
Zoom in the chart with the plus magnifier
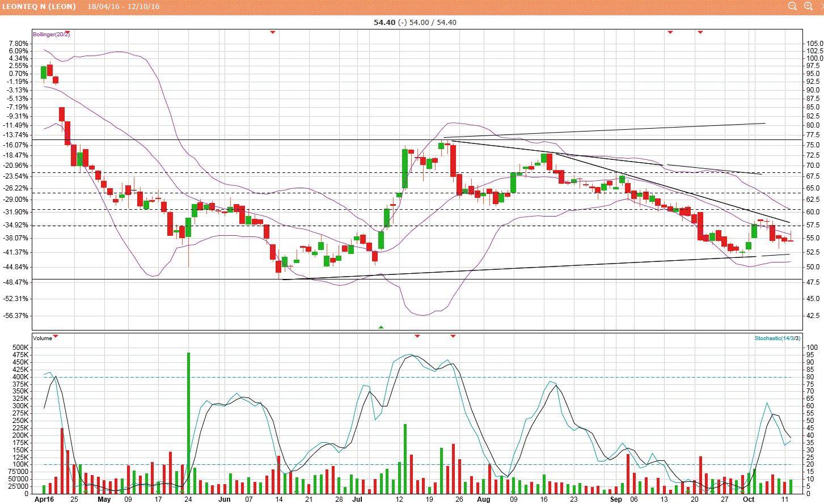pyautogui.click(x=809, y=6)
